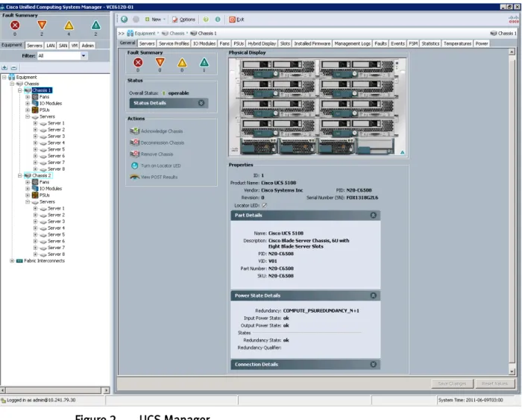Click the Save Changes button

452,383
